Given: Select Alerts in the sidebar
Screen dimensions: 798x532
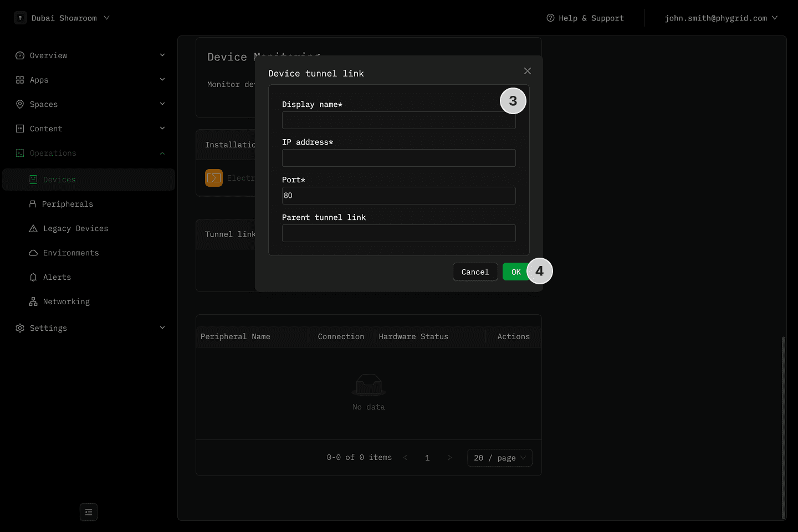Looking at the screenshot, I should tap(89, 277).
